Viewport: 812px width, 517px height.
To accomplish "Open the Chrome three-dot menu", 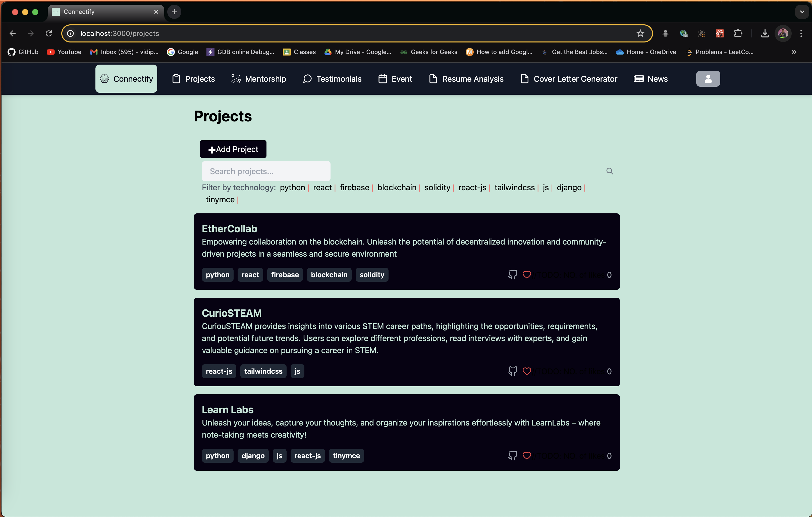I will (x=801, y=33).
